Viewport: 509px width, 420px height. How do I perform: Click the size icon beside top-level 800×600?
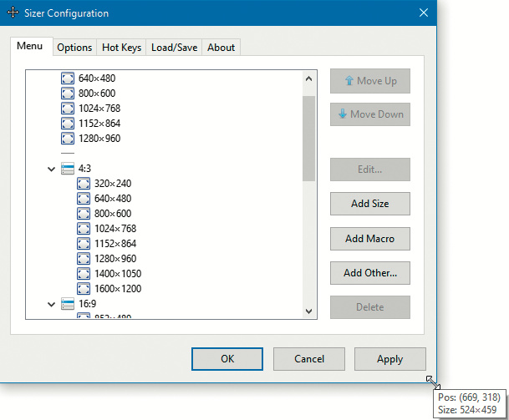click(x=68, y=94)
